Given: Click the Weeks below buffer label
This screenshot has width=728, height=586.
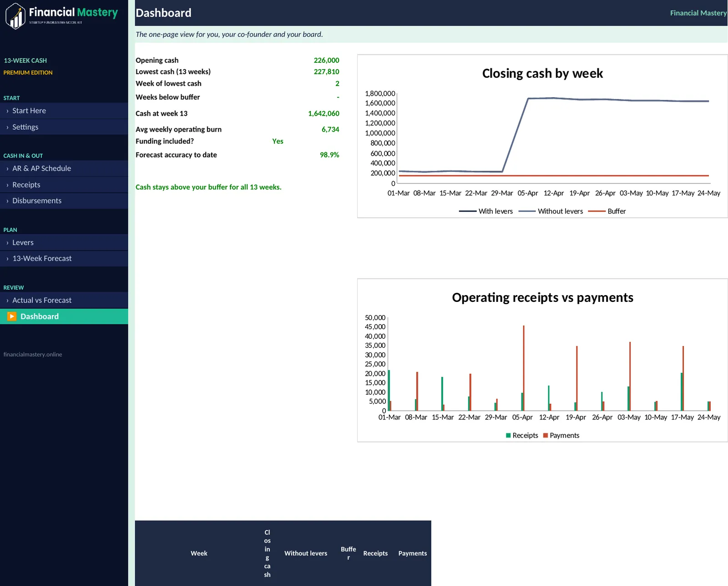Looking at the screenshot, I should pyautogui.click(x=168, y=97).
